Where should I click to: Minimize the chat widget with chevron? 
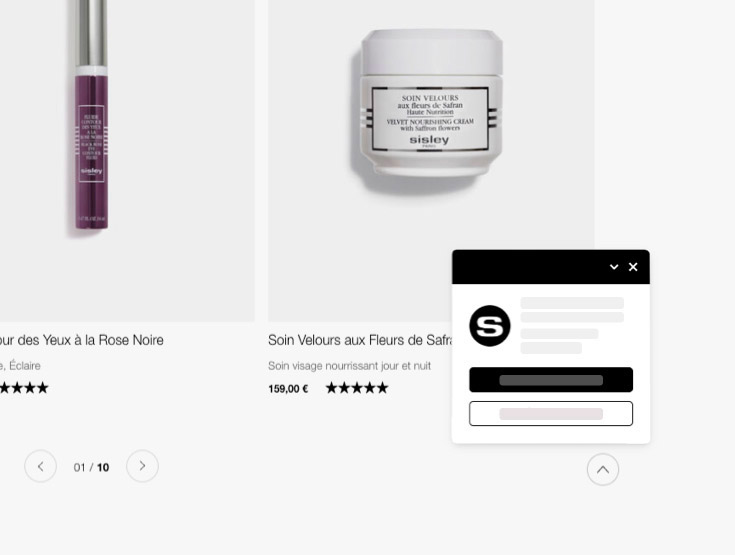[x=614, y=267]
